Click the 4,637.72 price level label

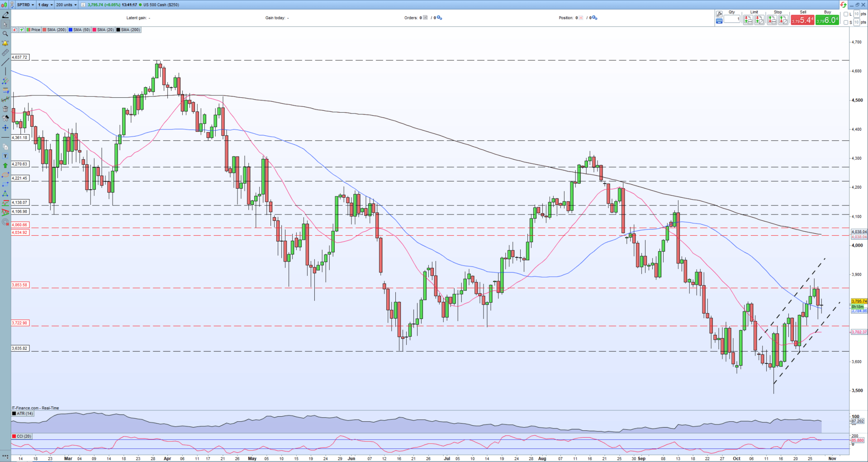click(20, 57)
